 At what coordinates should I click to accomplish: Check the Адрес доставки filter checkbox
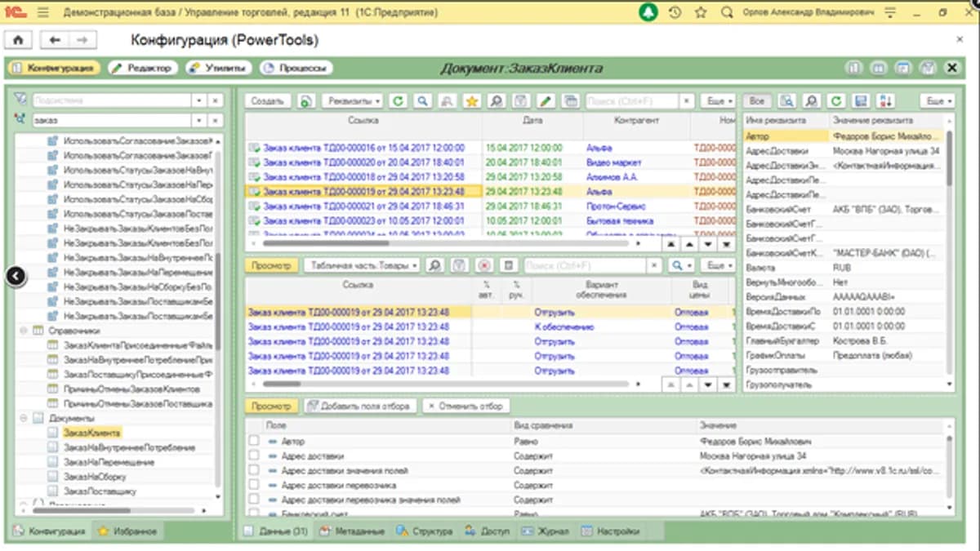pos(254,455)
